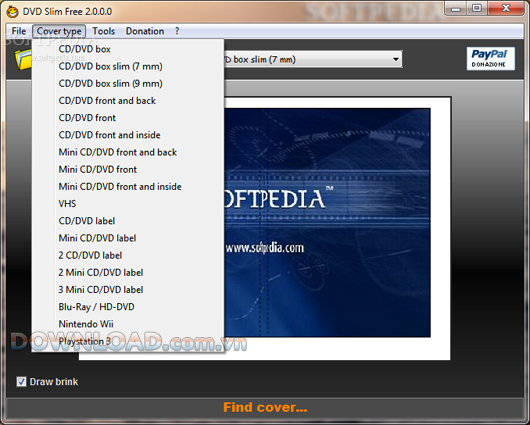Click the Softpedia cover preview image
Screen dimensions: 530x425
pos(327,222)
